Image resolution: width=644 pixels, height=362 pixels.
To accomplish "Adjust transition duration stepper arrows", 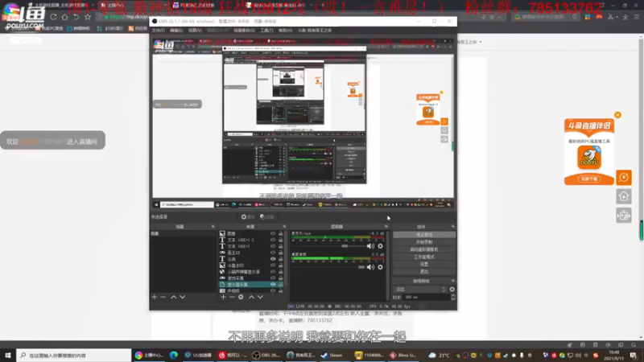I will coord(453,297).
